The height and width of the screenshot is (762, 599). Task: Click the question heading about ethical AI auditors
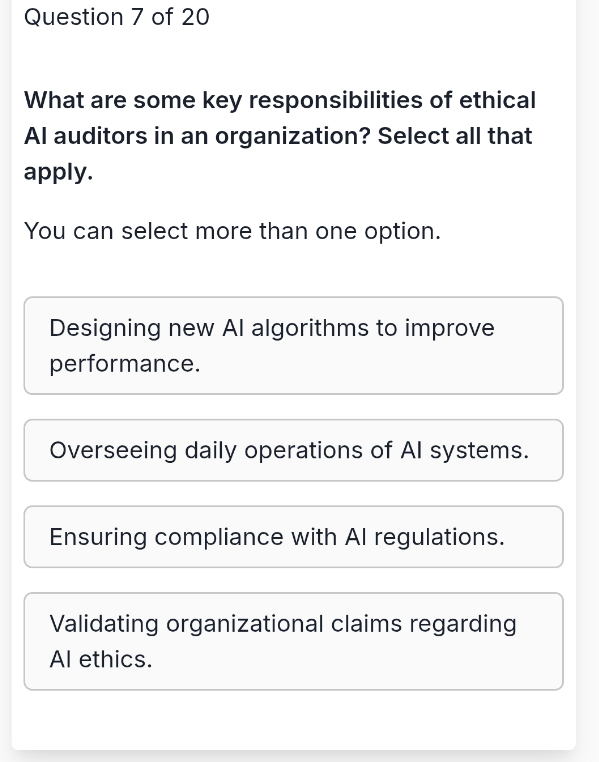point(280,136)
